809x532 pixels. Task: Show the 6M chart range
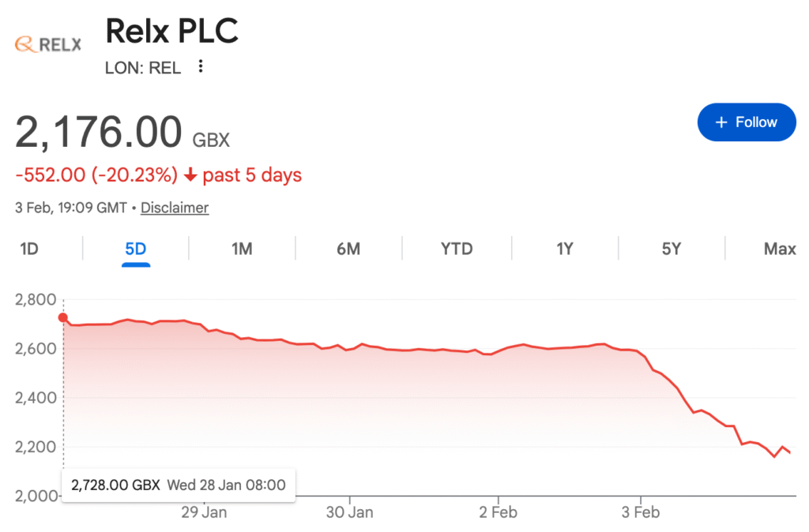(348, 249)
